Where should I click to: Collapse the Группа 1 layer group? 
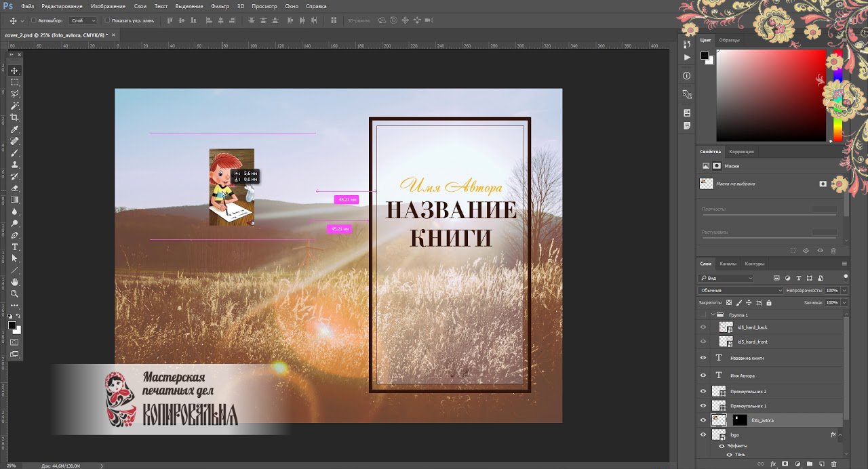click(x=713, y=315)
